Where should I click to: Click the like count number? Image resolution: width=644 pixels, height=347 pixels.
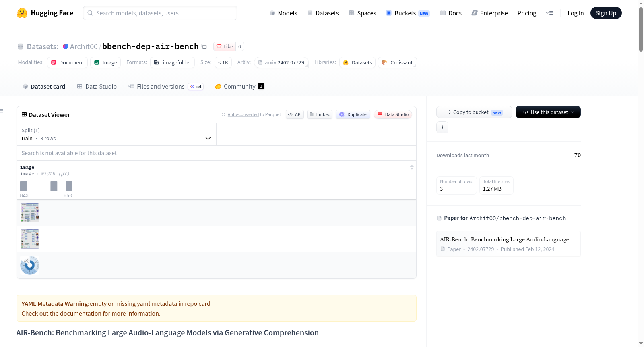pyautogui.click(x=239, y=46)
